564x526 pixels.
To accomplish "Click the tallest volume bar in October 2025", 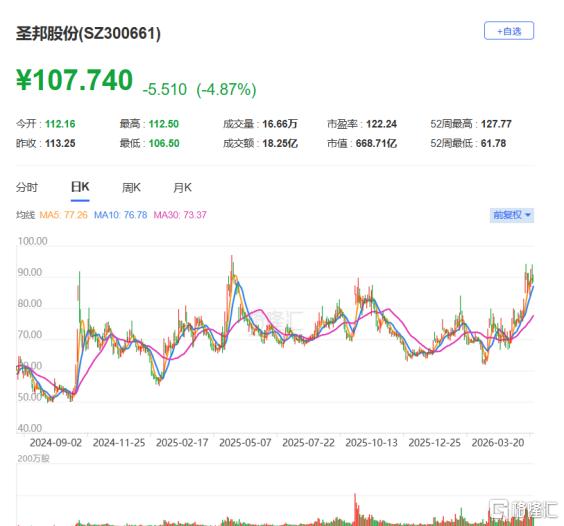I will click(x=355, y=509).
